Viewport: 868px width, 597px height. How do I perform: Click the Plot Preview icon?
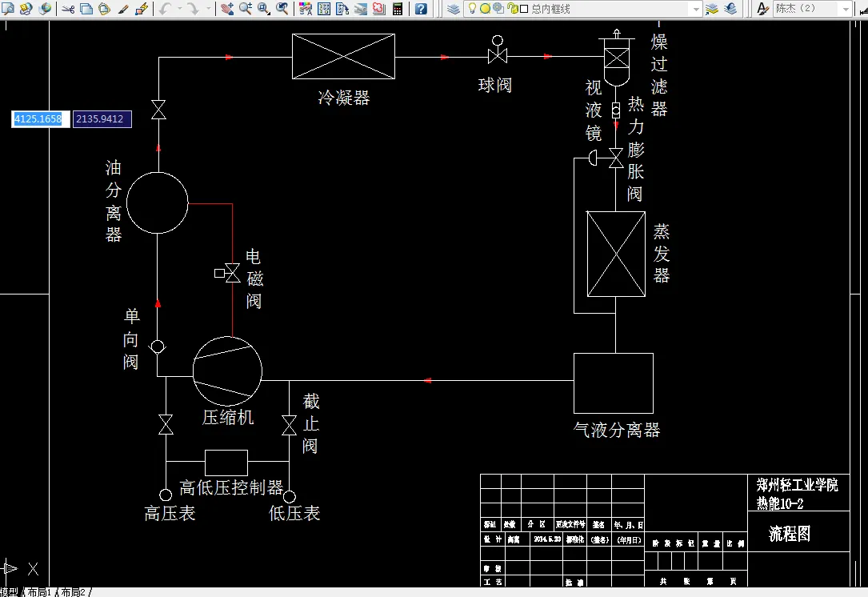[x=8, y=8]
